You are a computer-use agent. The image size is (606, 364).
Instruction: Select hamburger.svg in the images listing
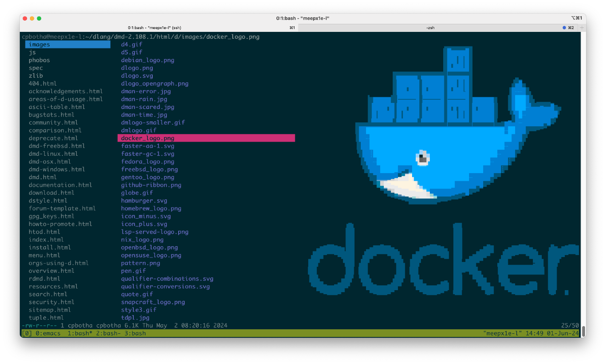pyautogui.click(x=144, y=201)
